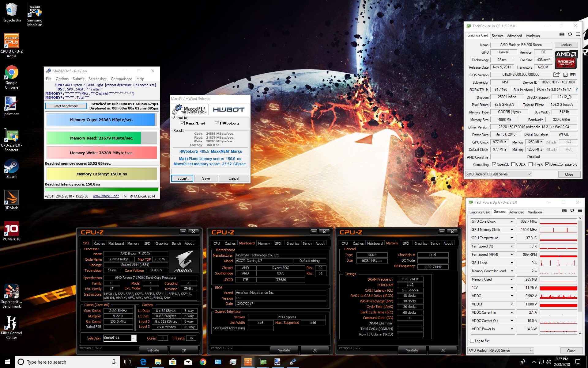Click the refresh icon in GPU-Z Sensors window
This screenshot has height=368, width=588.
coord(572,211)
